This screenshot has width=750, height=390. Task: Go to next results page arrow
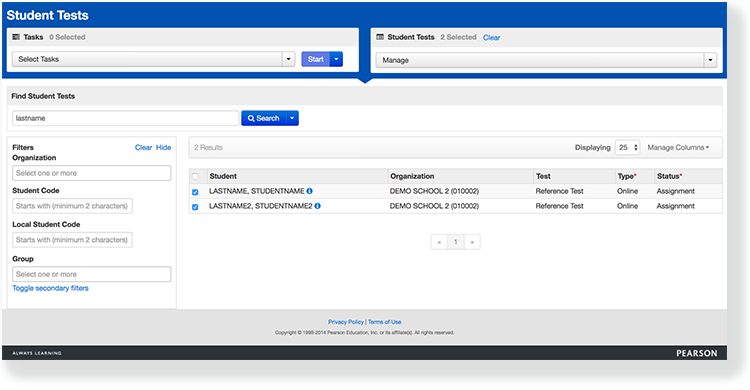point(472,242)
